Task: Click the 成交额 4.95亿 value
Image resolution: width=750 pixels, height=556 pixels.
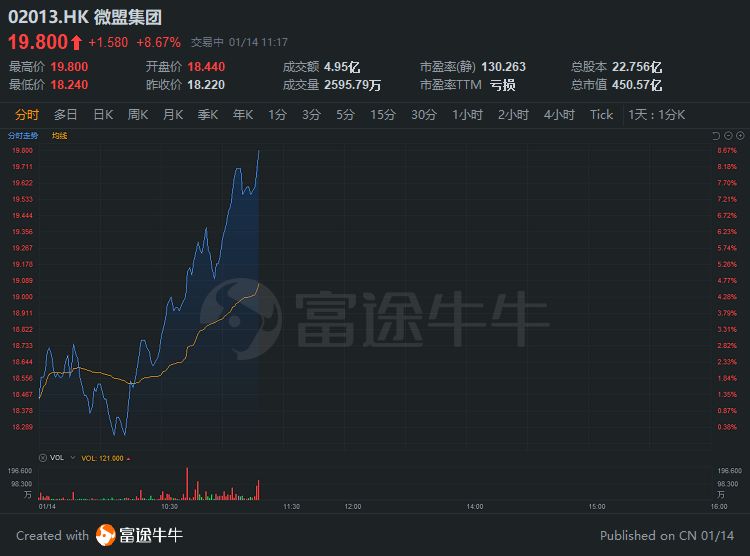Action: pos(342,67)
